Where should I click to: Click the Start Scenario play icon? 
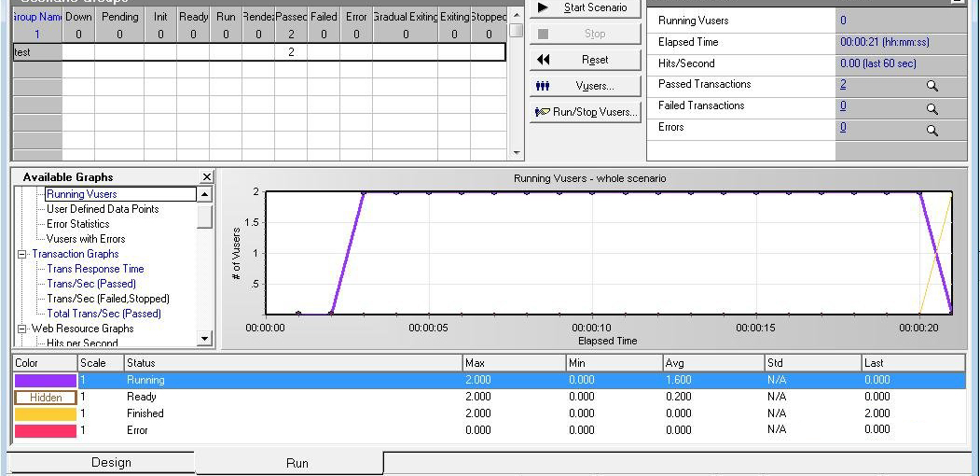click(x=544, y=7)
